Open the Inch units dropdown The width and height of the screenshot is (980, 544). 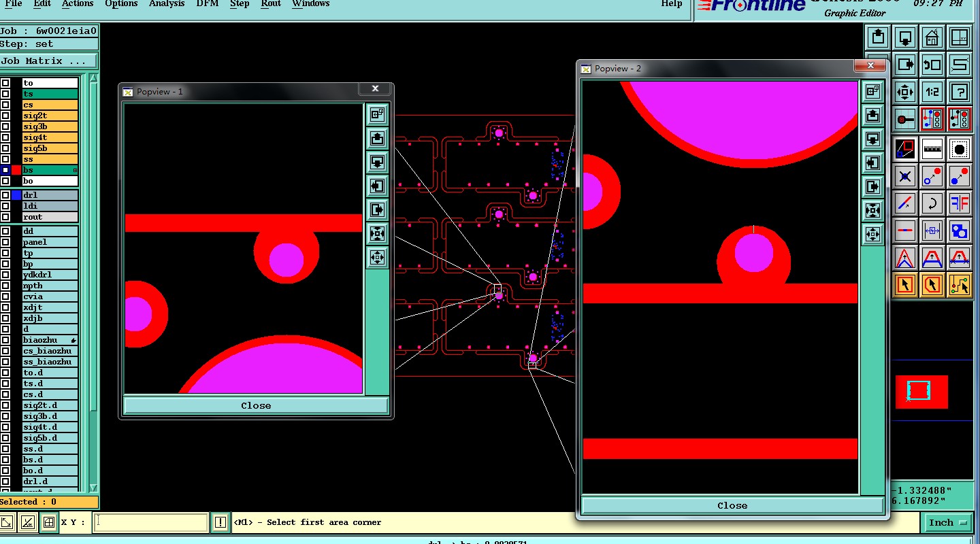[948, 522]
